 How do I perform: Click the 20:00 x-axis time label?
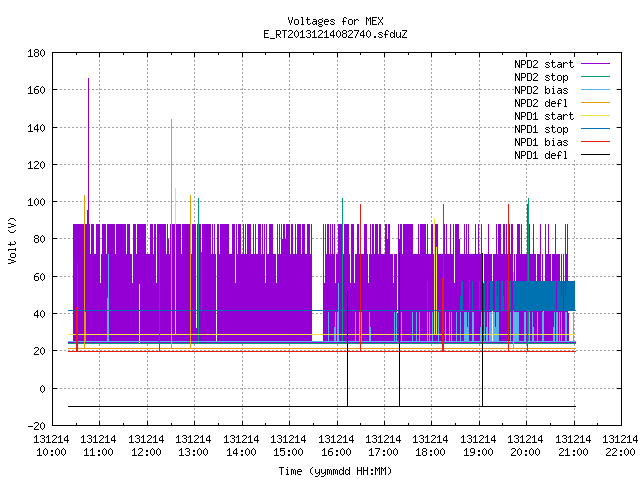(x=525, y=453)
